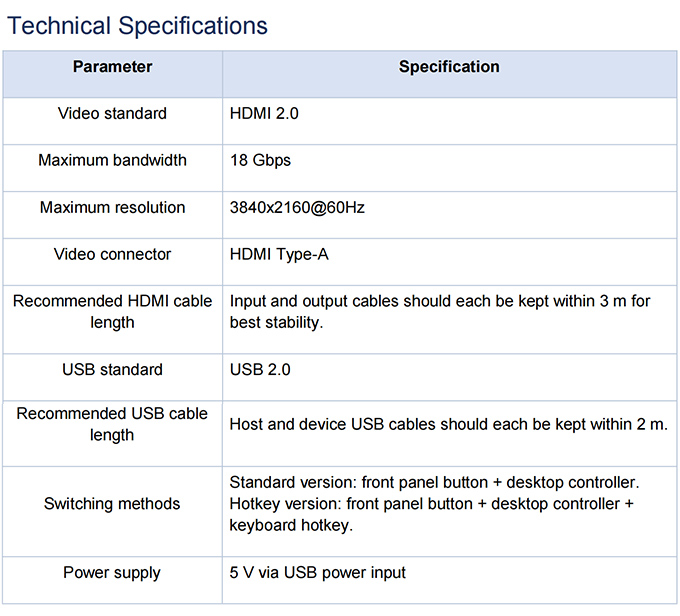This screenshot has height=616, width=680.
Task: Select the Maximum resolution parameter cell
Action: coord(113,208)
